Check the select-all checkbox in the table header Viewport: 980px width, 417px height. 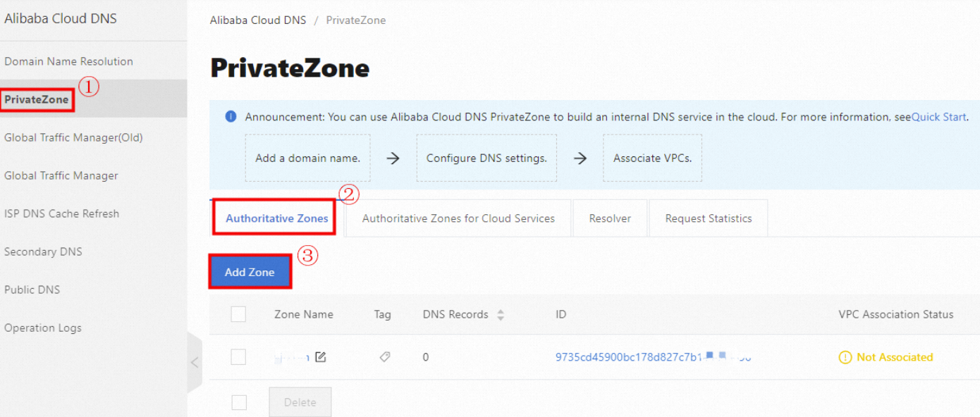coord(238,314)
